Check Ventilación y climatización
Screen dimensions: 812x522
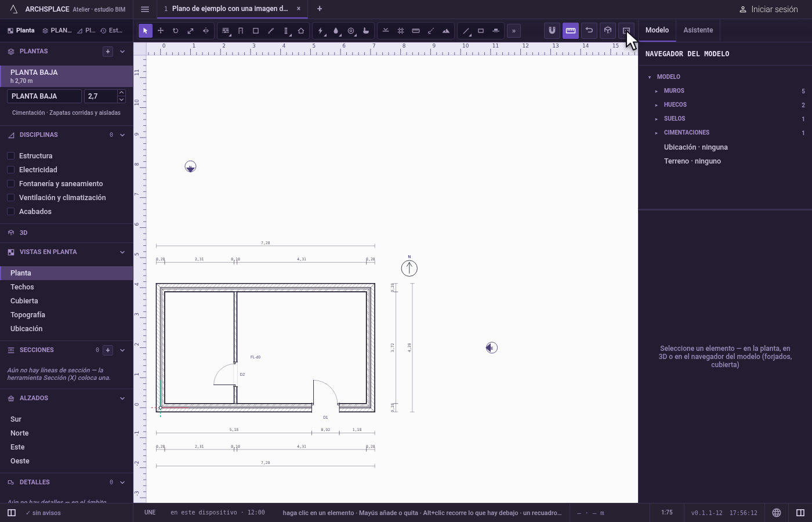tap(10, 198)
